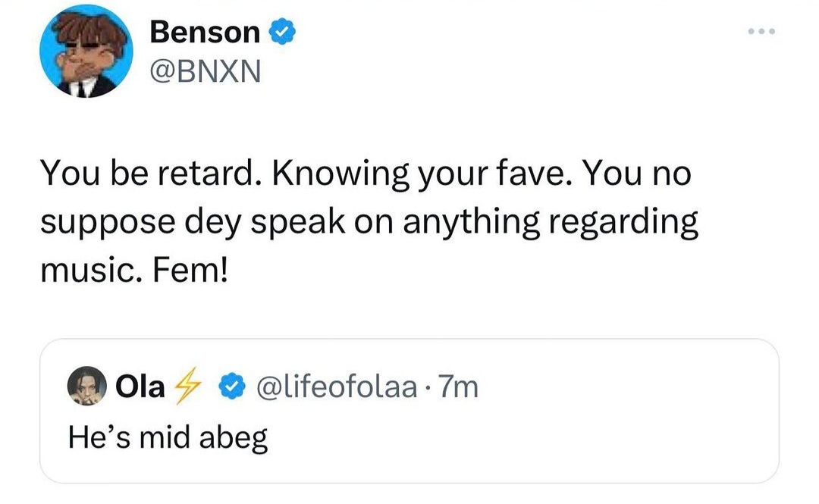Click the Benson display name
This screenshot has width=819, height=504.
coord(205,33)
